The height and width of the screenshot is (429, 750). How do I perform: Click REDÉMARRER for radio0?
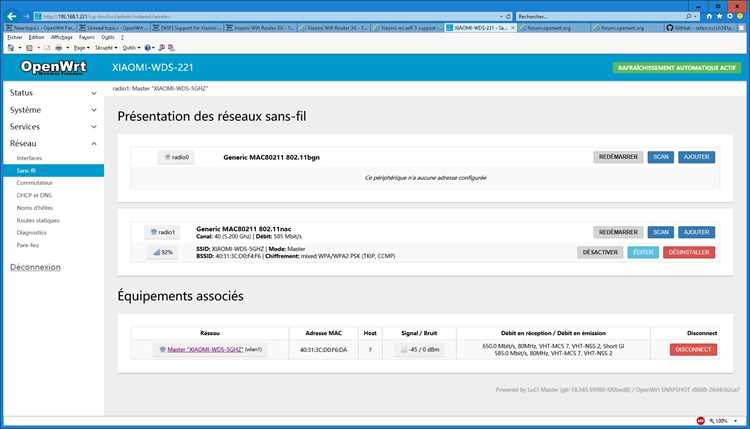tap(618, 157)
